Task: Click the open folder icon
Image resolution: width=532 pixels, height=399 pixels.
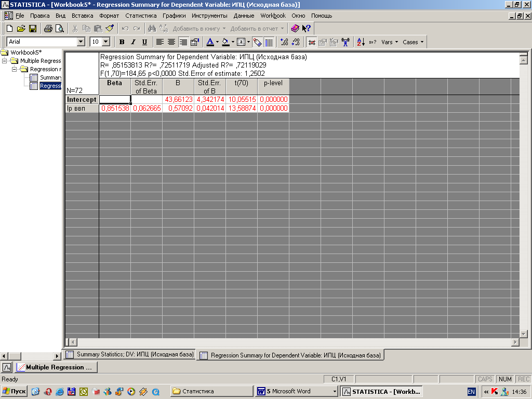Action: pos(21,29)
